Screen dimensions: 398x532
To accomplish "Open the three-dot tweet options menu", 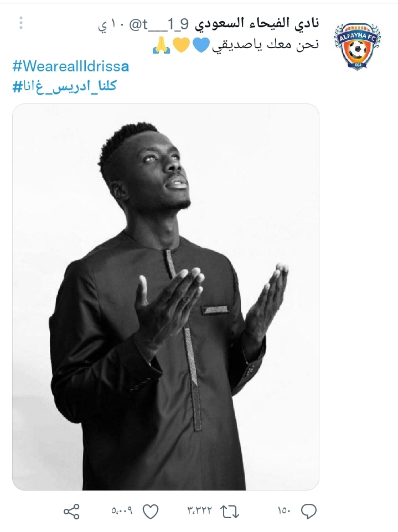I will coord(21,23).
